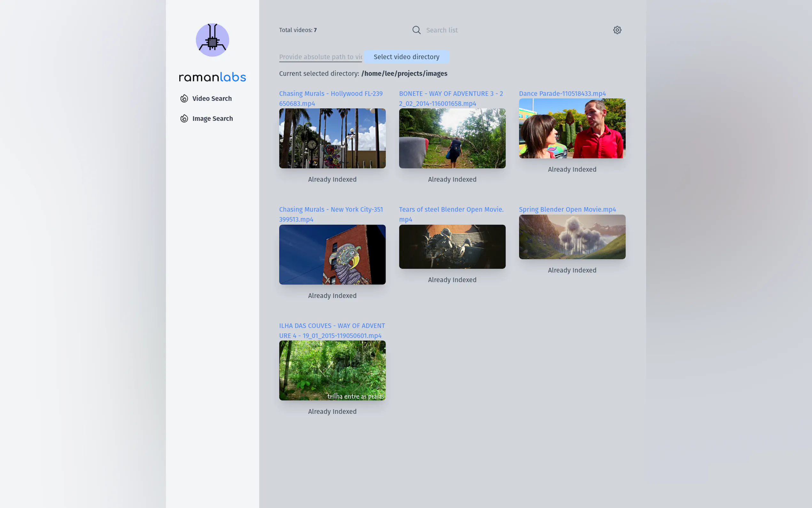Click the palm trees mural thumbnail
The height and width of the screenshot is (508, 812).
click(x=332, y=139)
